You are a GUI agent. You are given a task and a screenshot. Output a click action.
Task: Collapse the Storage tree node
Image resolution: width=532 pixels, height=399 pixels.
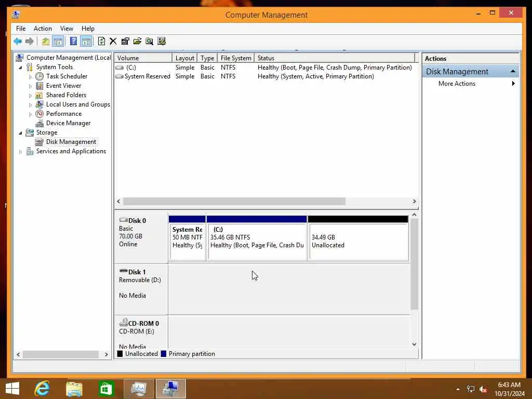pyautogui.click(x=20, y=133)
